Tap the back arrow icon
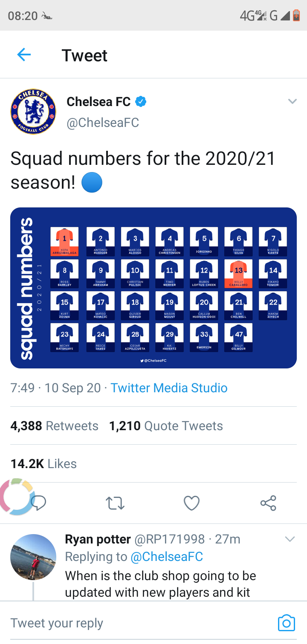Image resolution: width=307 pixels, height=644 pixels. coord(24,55)
